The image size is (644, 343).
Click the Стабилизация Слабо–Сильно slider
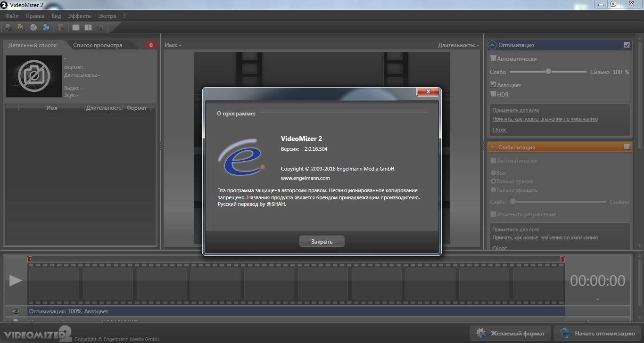(x=558, y=202)
